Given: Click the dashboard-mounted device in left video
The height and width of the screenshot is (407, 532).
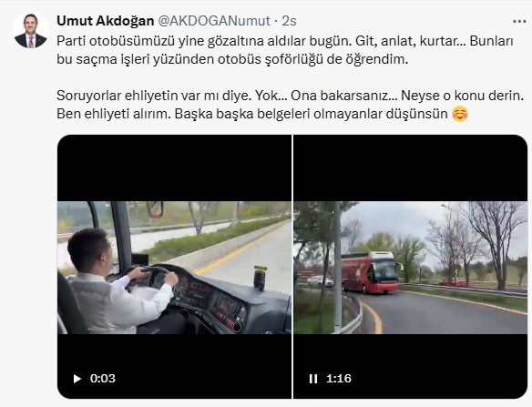Looking at the screenshot, I should 261,279.
